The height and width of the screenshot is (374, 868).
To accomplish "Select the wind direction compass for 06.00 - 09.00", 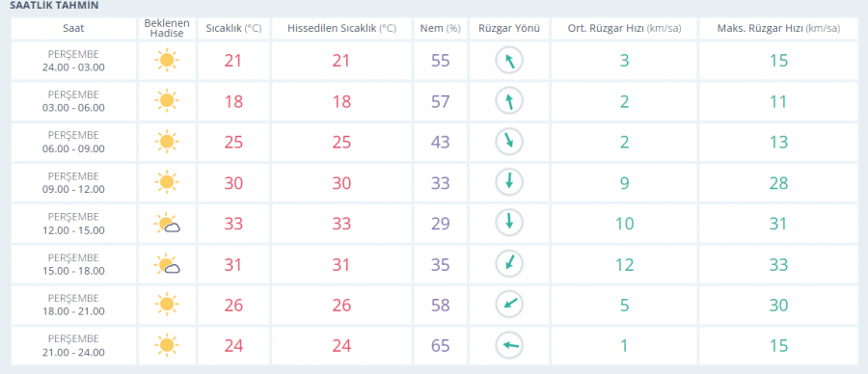I will coord(508,143).
